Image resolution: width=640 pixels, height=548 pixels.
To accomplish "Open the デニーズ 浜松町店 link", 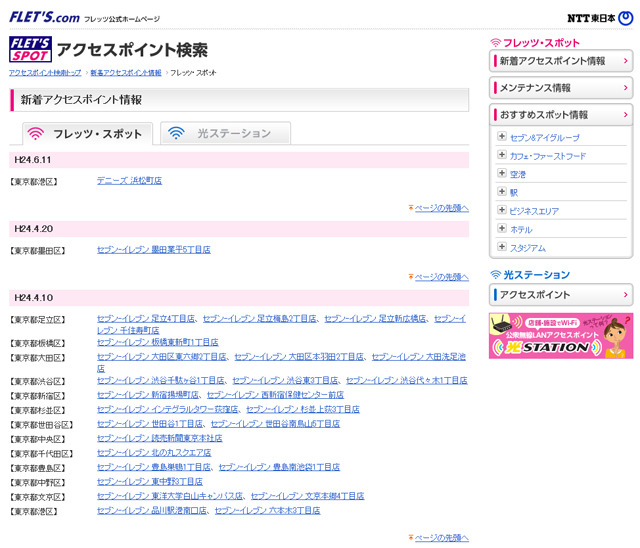I will pyautogui.click(x=129, y=180).
